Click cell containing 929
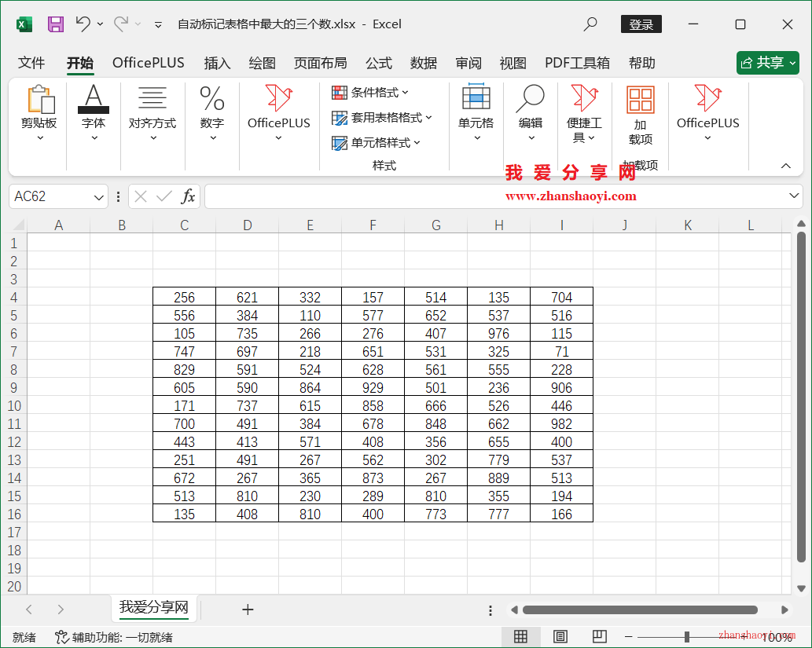 click(373, 388)
